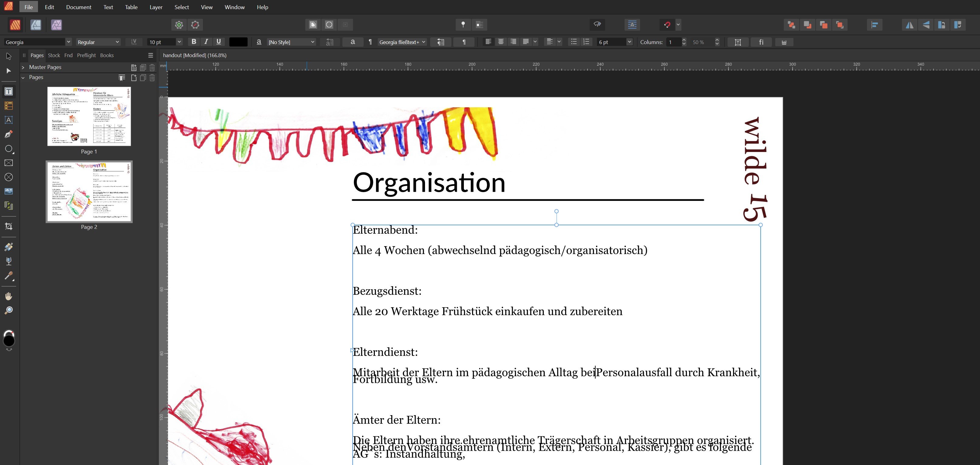Select the Ellipse shape tool

point(9,148)
